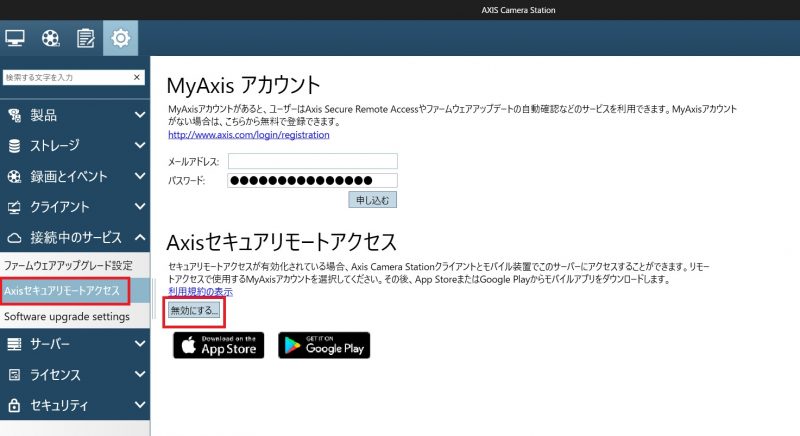The width and height of the screenshot is (800, 436).
Task: Open ストレージ menu label
Action: pos(55,146)
